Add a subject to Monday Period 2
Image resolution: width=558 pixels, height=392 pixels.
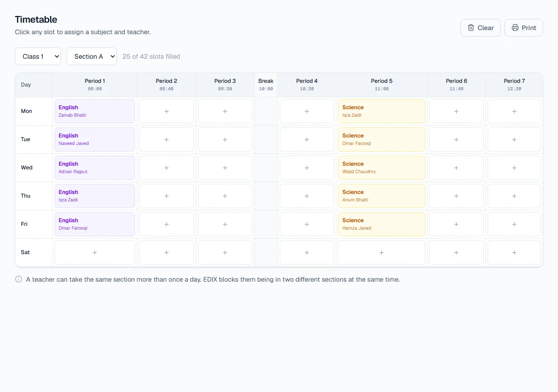pos(166,111)
